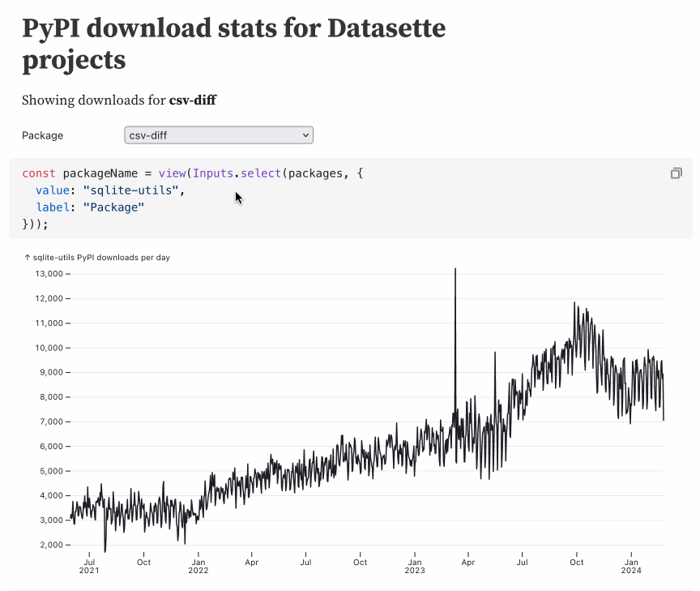Click the "Jan 2024" x-axis label

tap(631, 567)
